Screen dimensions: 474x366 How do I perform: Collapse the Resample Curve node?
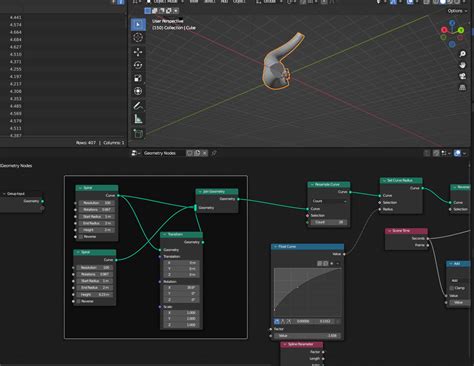(312, 185)
